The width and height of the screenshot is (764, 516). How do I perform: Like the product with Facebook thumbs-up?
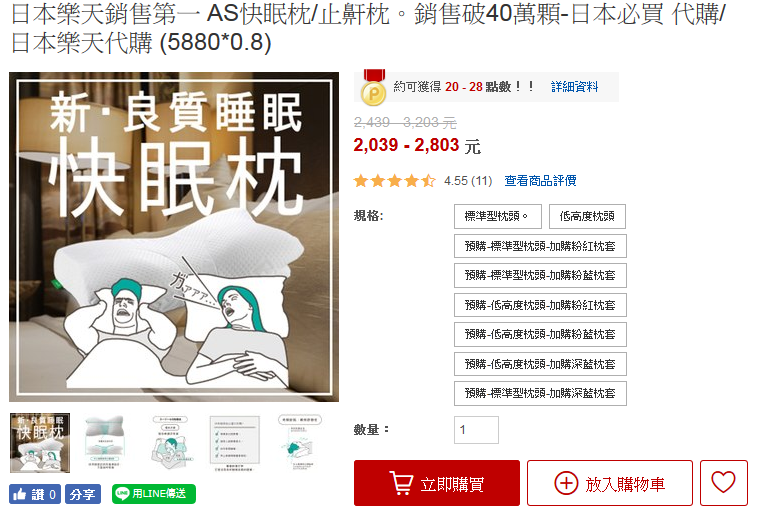coord(35,494)
